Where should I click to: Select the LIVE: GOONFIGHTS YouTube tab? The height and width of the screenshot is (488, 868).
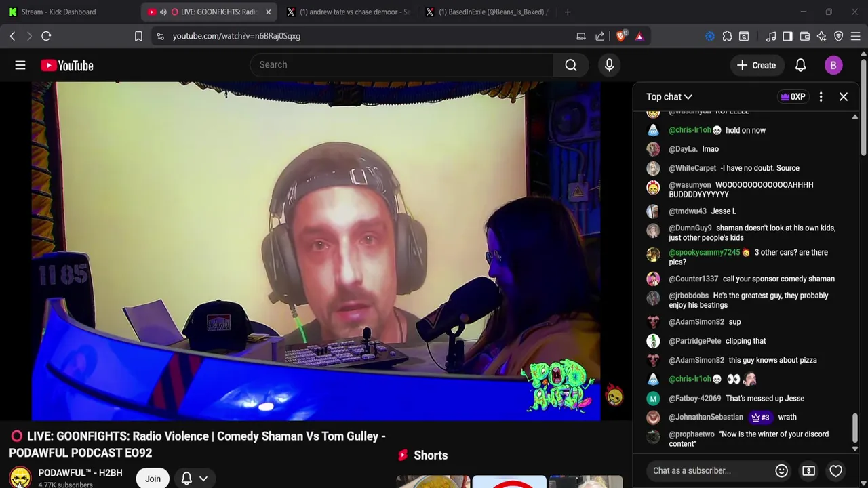[x=210, y=12]
